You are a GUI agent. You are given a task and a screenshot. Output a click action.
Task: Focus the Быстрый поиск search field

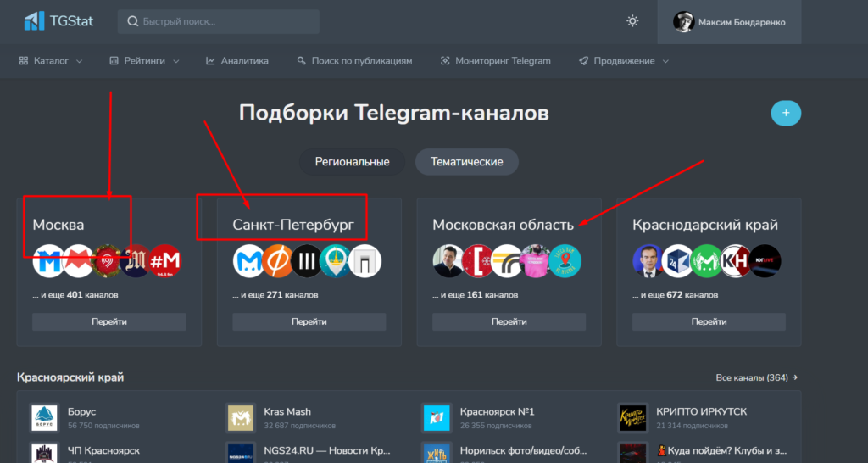coord(220,21)
